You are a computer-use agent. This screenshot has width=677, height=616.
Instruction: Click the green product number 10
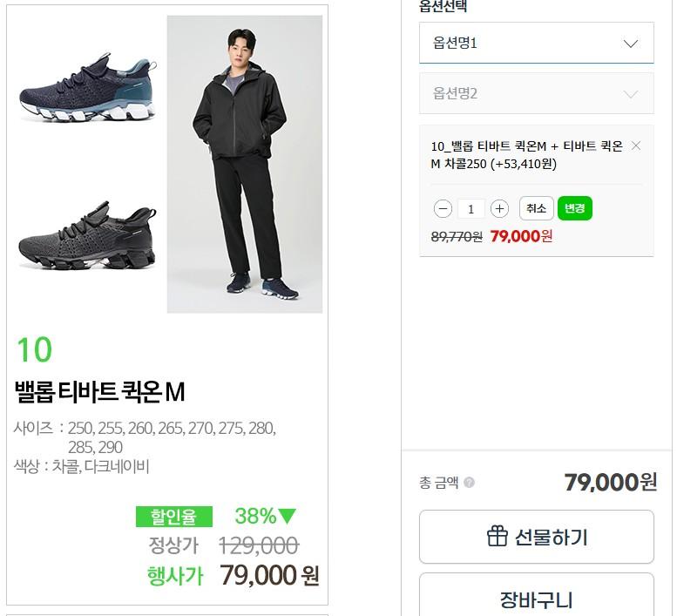tap(34, 350)
